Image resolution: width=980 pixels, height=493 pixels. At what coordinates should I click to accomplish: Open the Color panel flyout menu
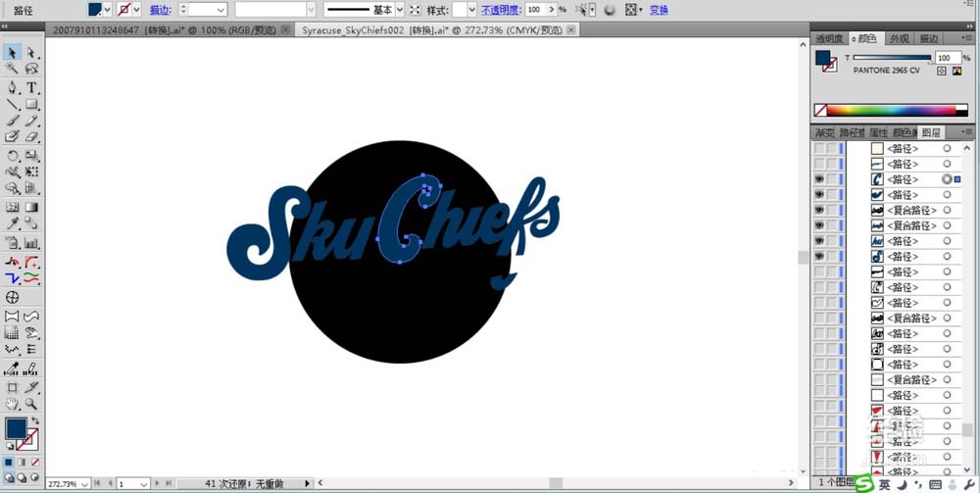click(x=967, y=39)
